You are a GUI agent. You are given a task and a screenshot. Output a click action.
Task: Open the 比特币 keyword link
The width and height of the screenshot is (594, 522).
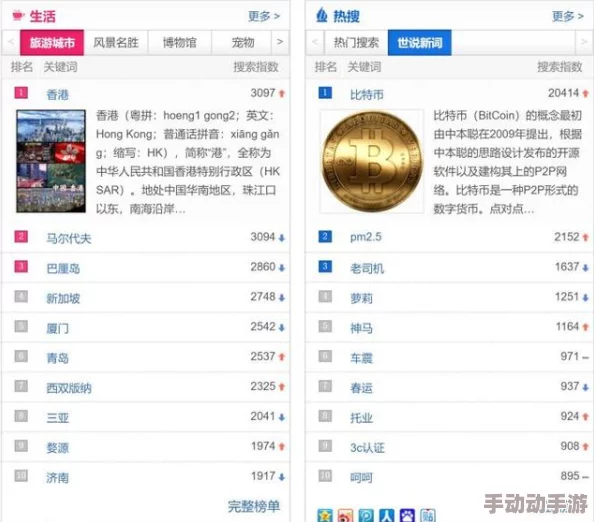click(367, 94)
